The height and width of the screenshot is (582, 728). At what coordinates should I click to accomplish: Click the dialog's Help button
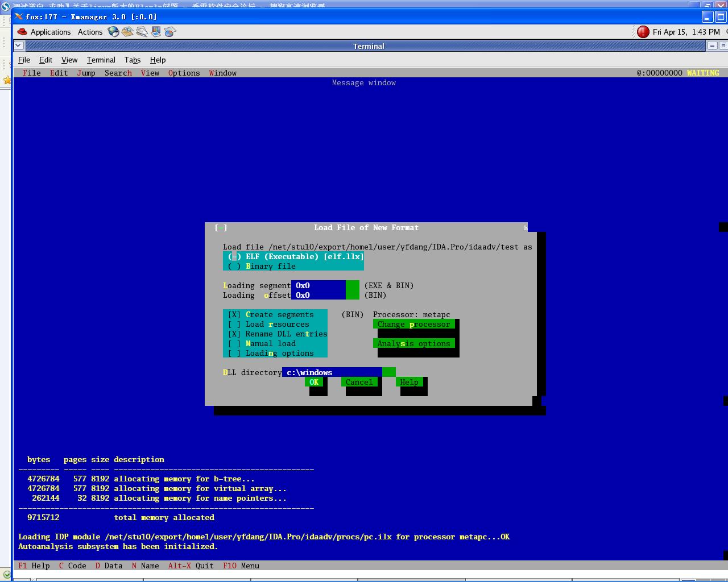coord(409,382)
